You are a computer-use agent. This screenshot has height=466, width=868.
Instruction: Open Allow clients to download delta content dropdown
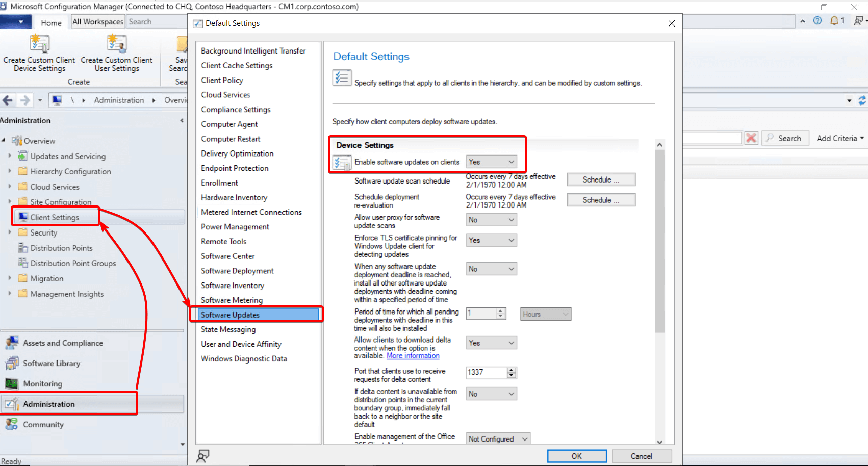492,343
